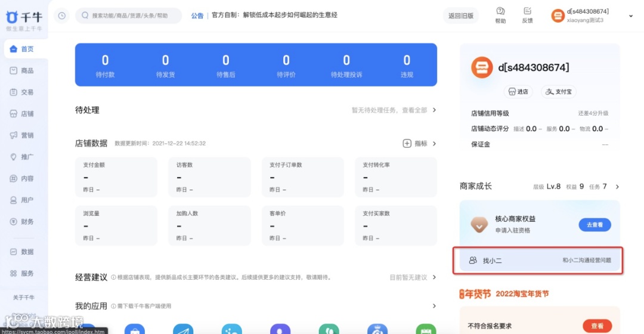
Task: Open the 加购人数 data card
Action: (209, 225)
